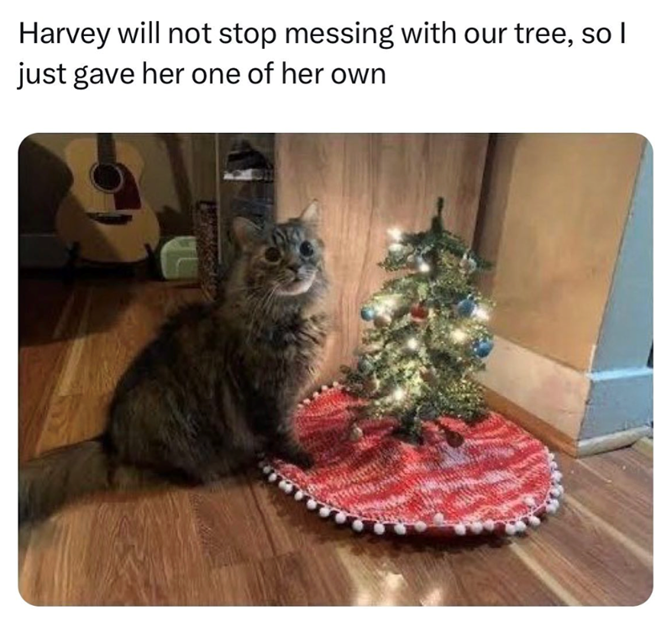Click the blue wall edge on the right

pyautogui.click(x=622, y=300)
